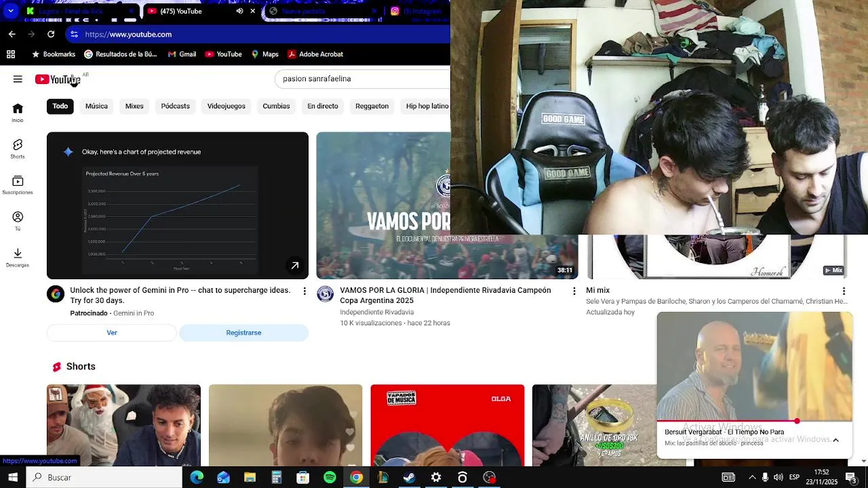Open the Chrome apps grid icon
This screenshot has height=488, width=868.
(11, 54)
